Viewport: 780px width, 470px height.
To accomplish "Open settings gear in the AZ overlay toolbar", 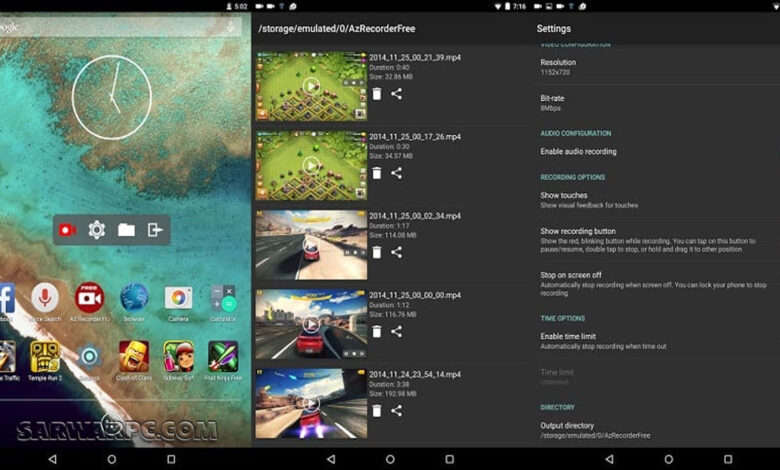I will click(x=97, y=230).
